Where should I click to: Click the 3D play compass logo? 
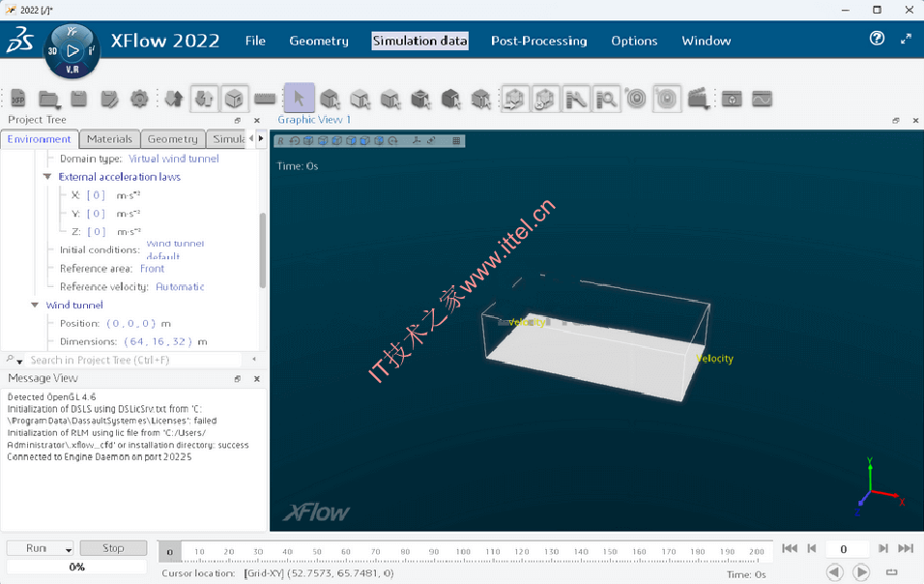point(72,51)
